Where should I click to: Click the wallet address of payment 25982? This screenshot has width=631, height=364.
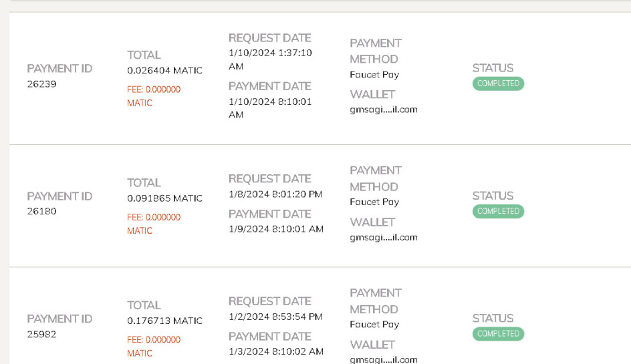click(384, 359)
